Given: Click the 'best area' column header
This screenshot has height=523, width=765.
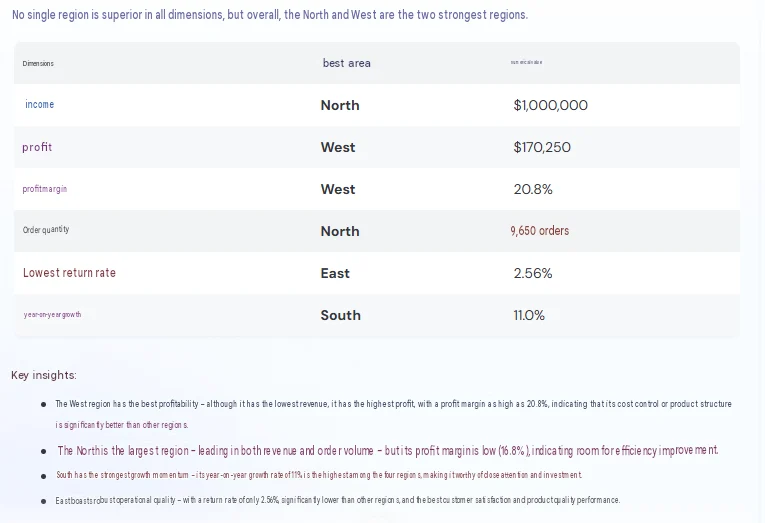Looking at the screenshot, I should pos(346,63).
